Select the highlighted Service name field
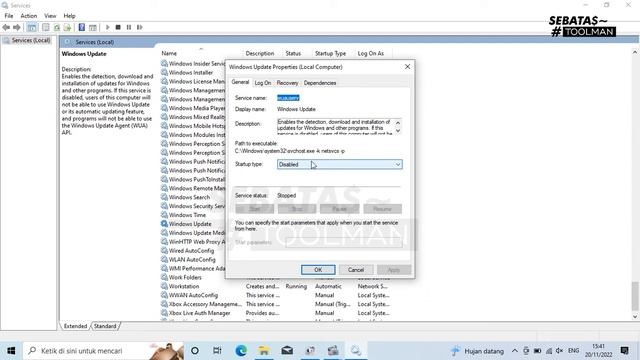The height and width of the screenshot is (360, 640). coord(288,98)
